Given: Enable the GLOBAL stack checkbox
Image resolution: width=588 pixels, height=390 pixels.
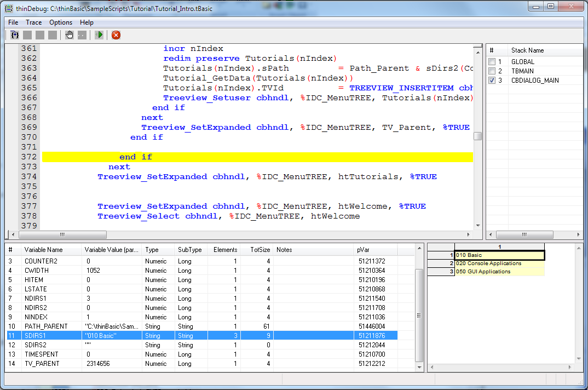Looking at the screenshot, I should pos(492,62).
